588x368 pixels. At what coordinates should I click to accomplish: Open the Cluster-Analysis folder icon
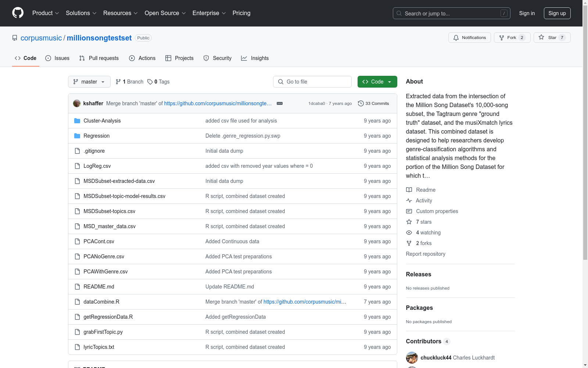coord(77,121)
